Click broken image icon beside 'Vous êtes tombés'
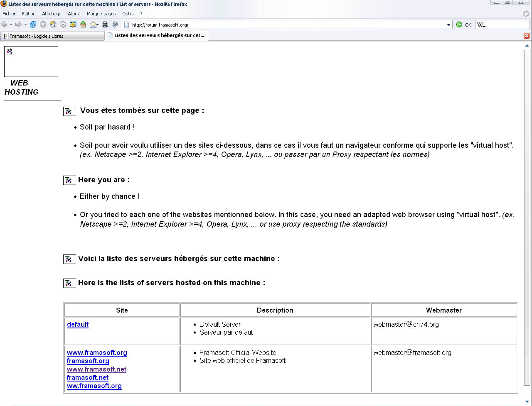Viewport: 532px width, 406px height. (69, 111)
